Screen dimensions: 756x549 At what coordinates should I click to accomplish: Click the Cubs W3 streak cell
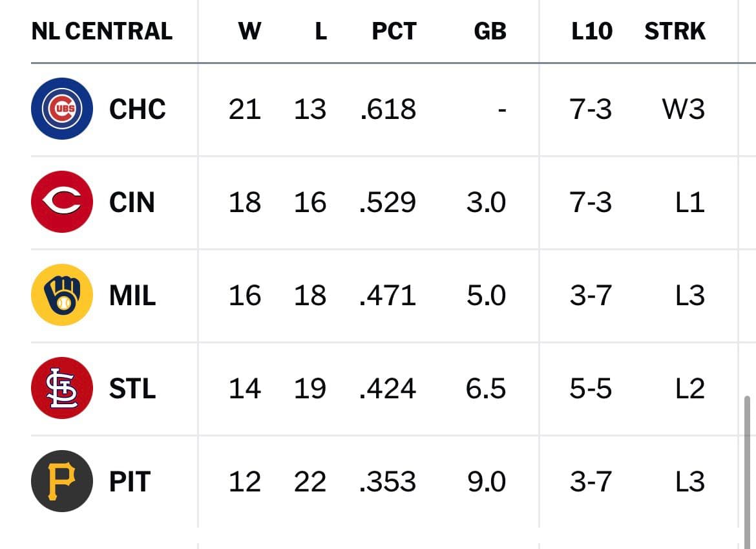tap(683, 109)
